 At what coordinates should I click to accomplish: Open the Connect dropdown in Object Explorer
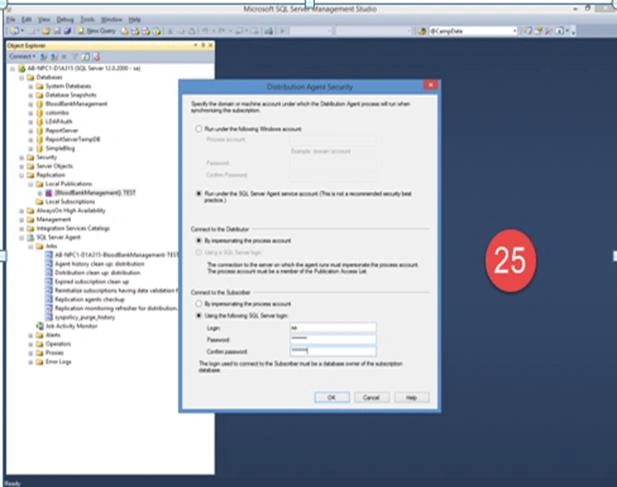tap(22, 57)
